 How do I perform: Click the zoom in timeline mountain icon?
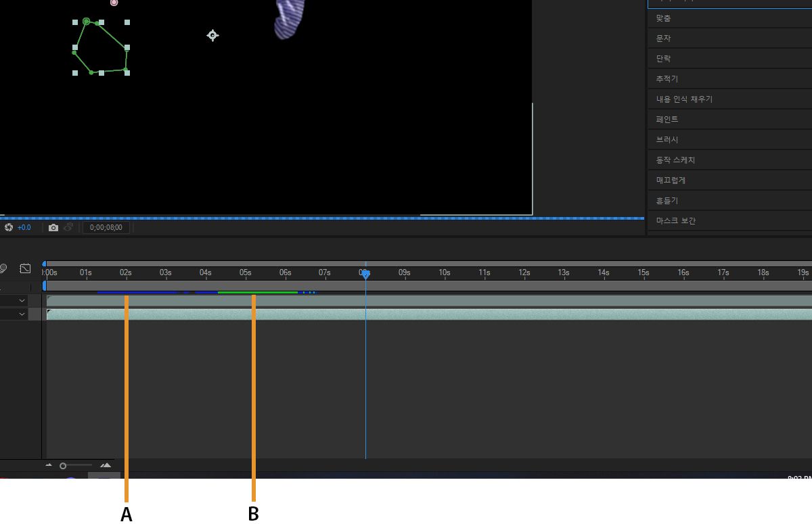pos(106,465)
